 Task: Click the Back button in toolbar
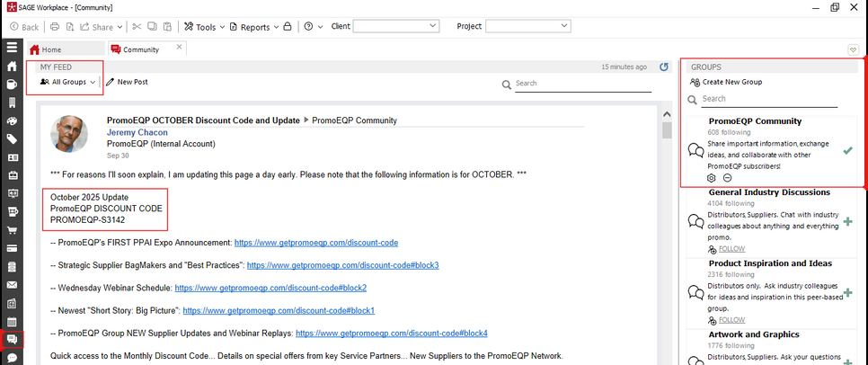24,27
